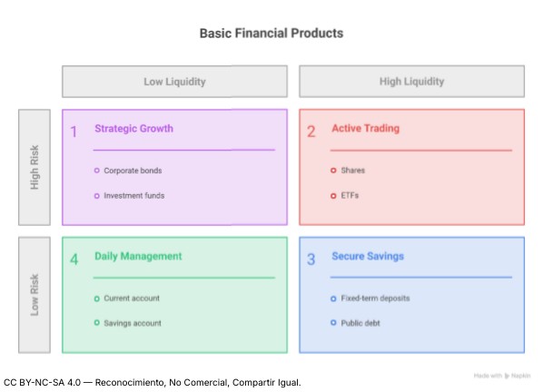Select the High Liquidity header box
543x392 pixels.
[x=411, y=82]
